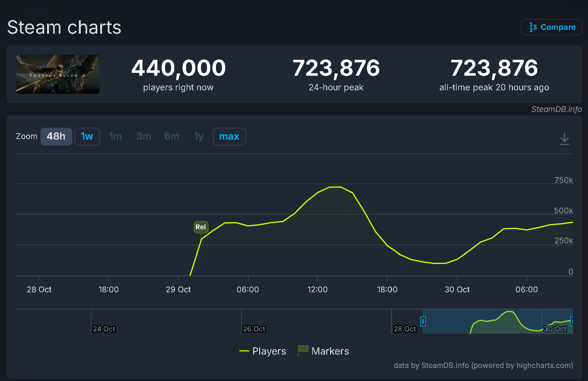The image size is (588, 381).
Task: Click the 750k y-axis label
Action: 564,180
